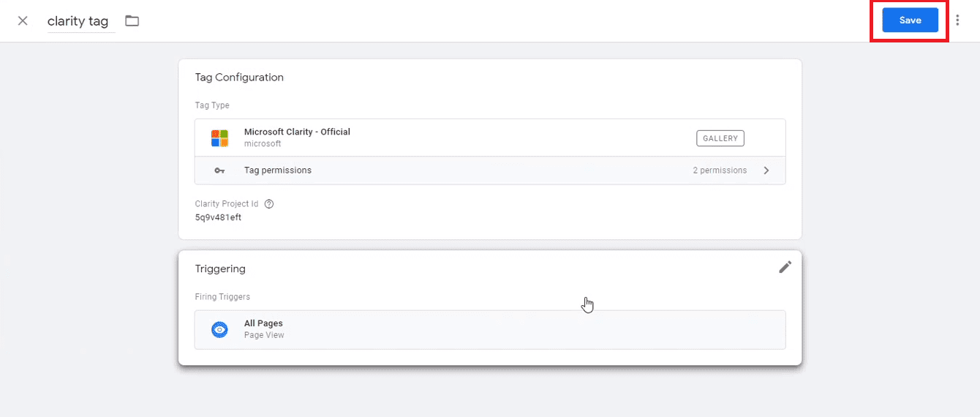Viewport: 980px width, 417px height.
Task: Open the folder icon next to tag name
Action: tap(132, 20)
